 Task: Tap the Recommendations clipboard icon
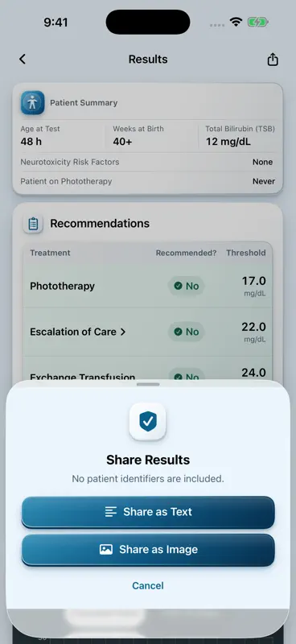[33, 224]
